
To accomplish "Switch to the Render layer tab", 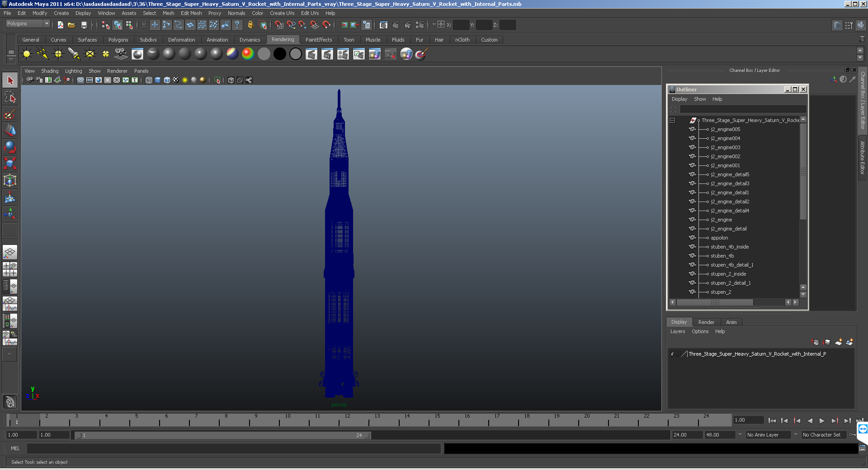I will 706,322.
